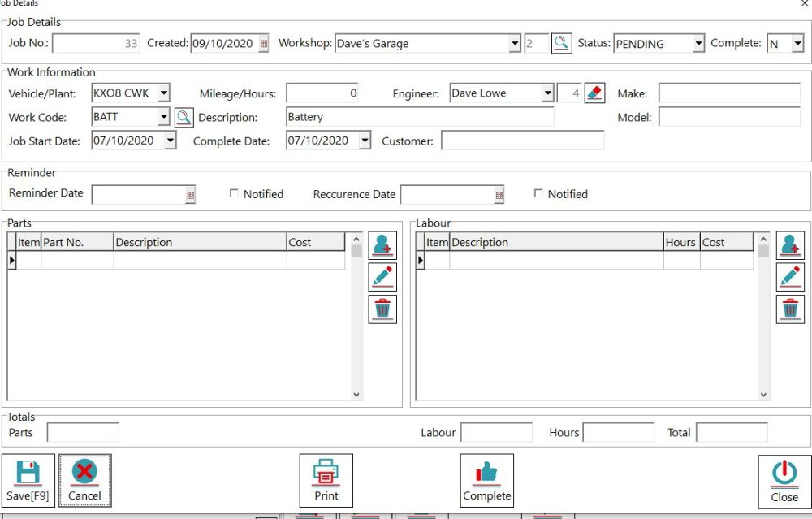Add a new labour entry
This screenshot has height=519, width=812.
click(790, 245)
